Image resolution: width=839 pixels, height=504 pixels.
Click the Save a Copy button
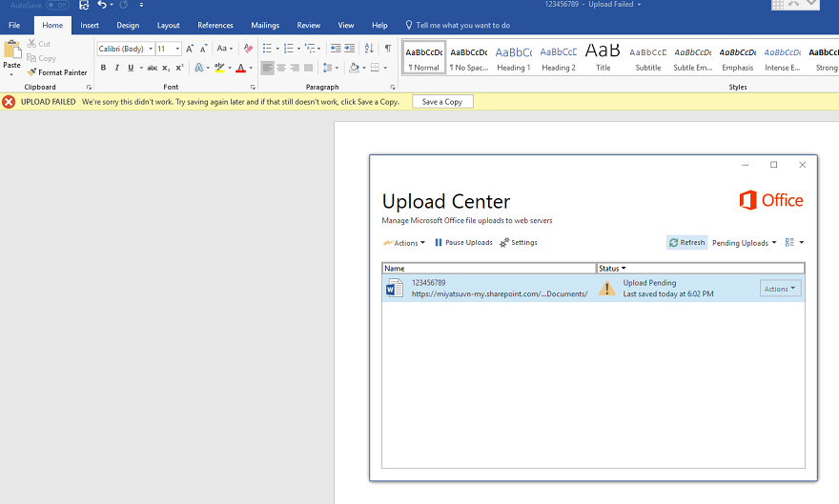coord(442,102)
